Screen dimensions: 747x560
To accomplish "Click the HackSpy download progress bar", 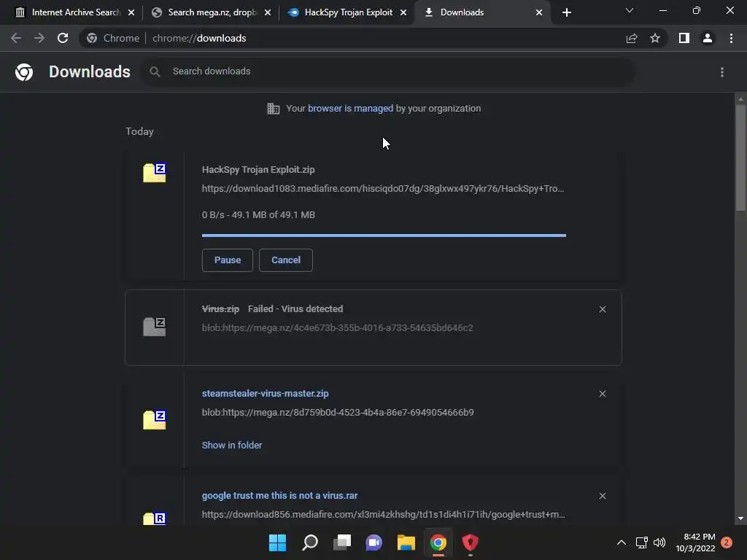I will point(384,236).
